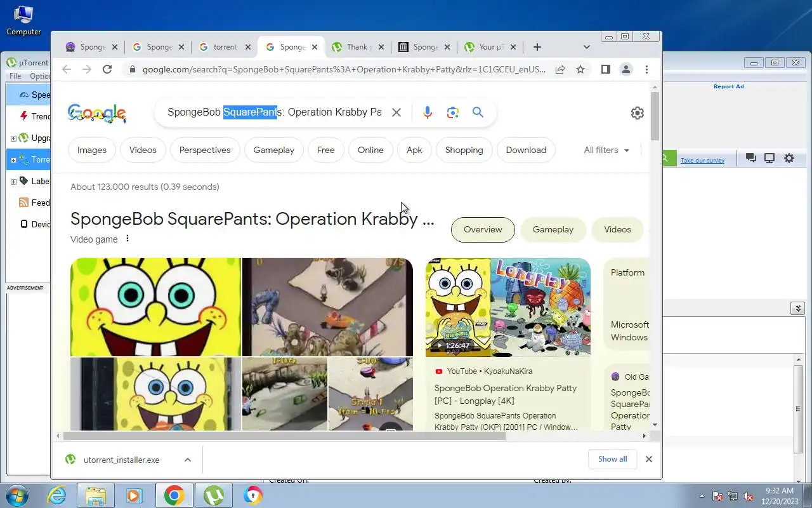Image resolution: width=812 pixels, height=508 pixels.
Task: Click the Google logo
Action: point(97,113)
